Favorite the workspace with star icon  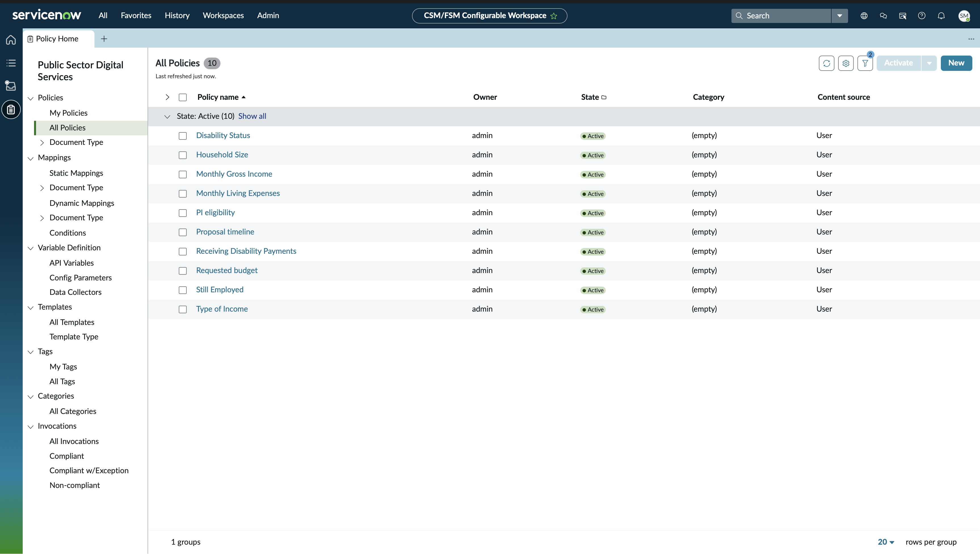[554, 16]
